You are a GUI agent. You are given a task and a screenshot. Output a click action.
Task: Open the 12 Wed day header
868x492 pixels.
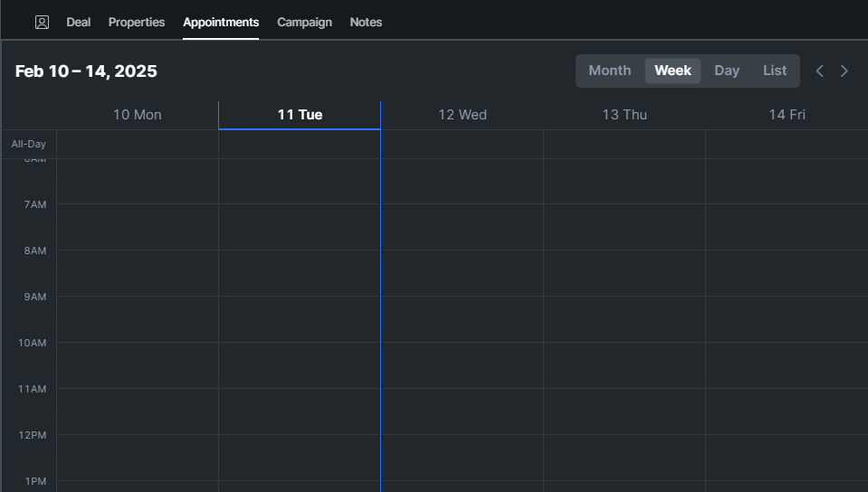point(463,115)
